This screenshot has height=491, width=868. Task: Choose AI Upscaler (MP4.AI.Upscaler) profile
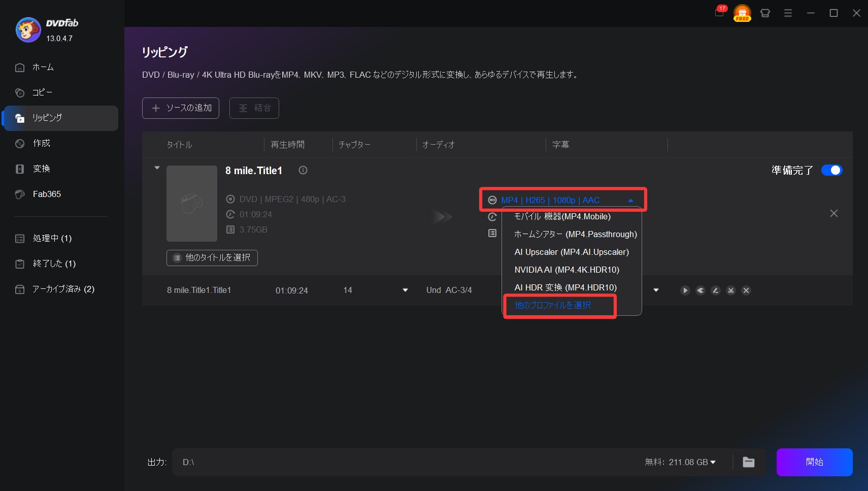point(572,252)
